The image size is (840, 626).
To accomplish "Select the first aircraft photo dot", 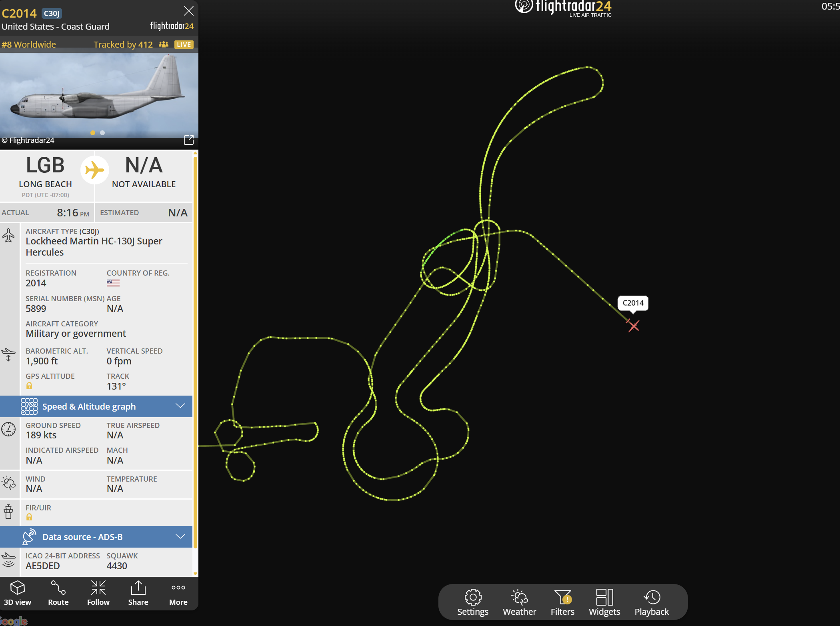I will [93, 133].
